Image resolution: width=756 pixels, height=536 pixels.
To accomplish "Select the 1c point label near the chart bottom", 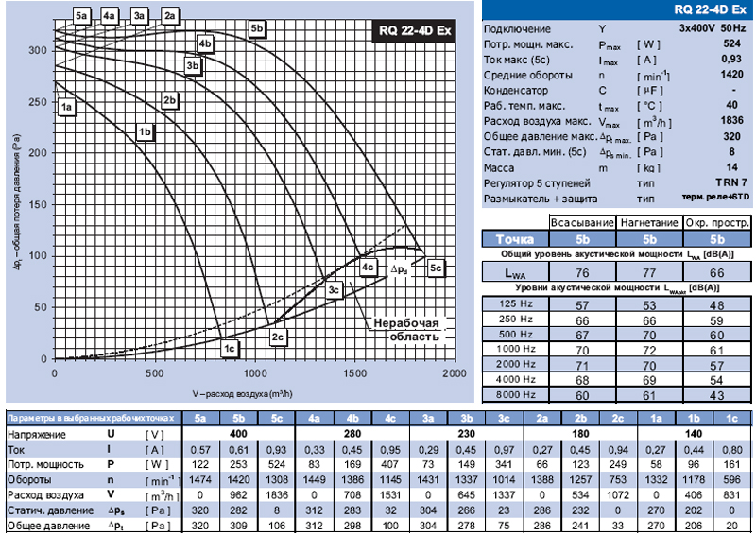I will click(229, 349).
